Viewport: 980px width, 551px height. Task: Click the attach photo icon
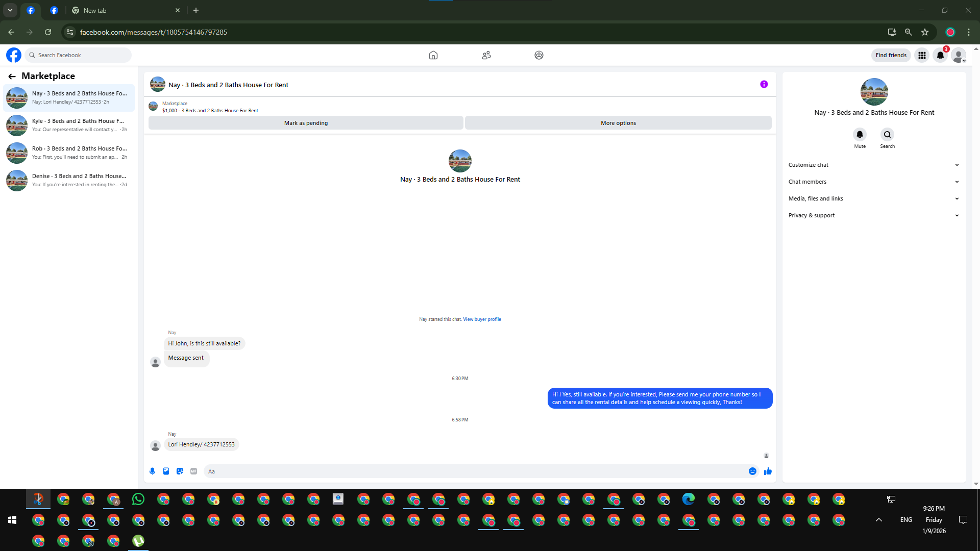click(x=166, y=471)
